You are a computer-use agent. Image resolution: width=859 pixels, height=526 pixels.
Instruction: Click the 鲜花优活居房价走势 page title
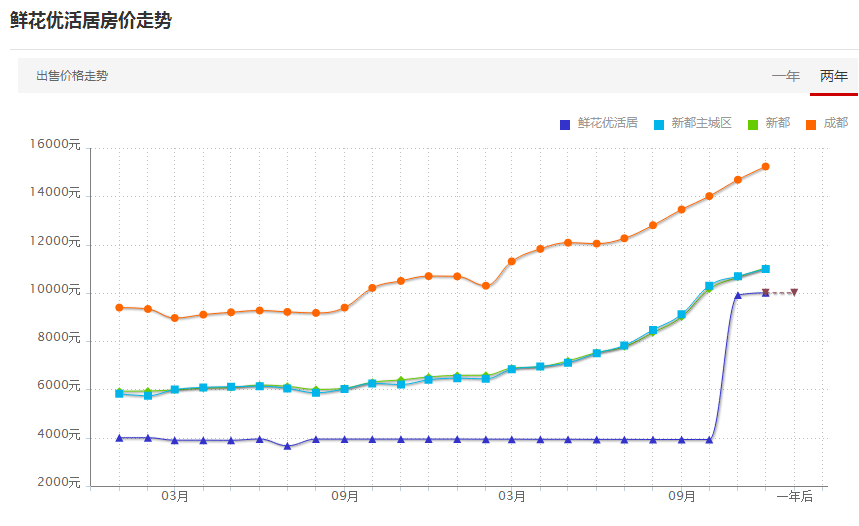click(91, 20)
